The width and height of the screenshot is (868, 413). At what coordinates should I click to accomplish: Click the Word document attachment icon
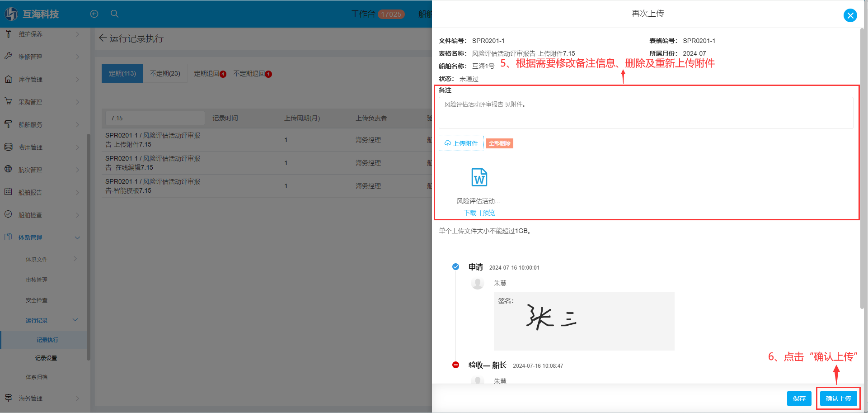pos(479,177)
